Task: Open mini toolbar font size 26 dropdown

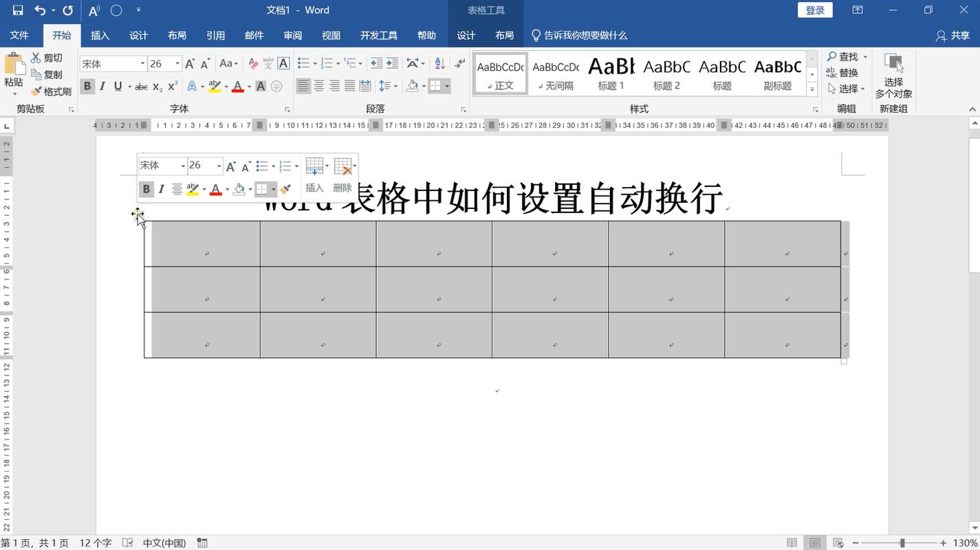Action: 219,166
